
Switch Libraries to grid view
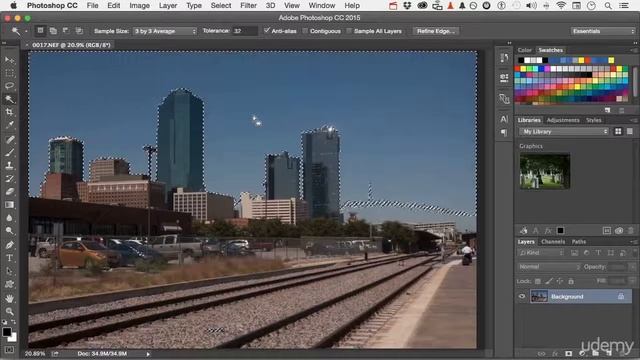(618, 131)
